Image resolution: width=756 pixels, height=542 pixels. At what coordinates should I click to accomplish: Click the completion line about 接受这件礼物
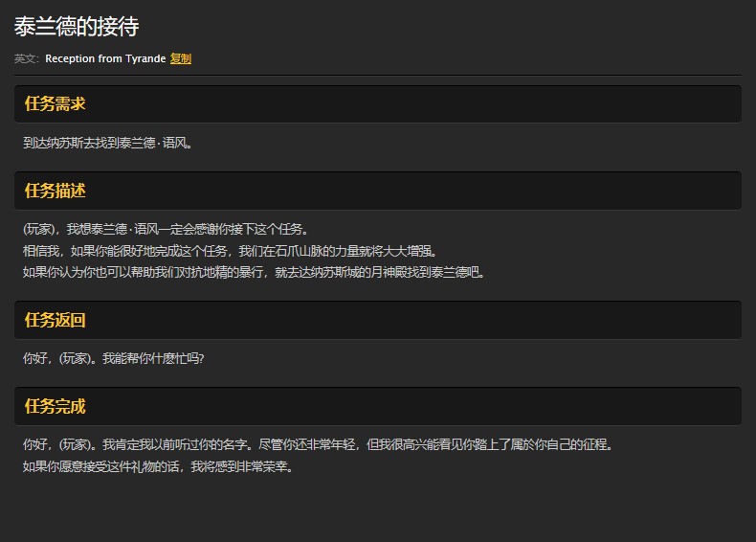[158, 467]
